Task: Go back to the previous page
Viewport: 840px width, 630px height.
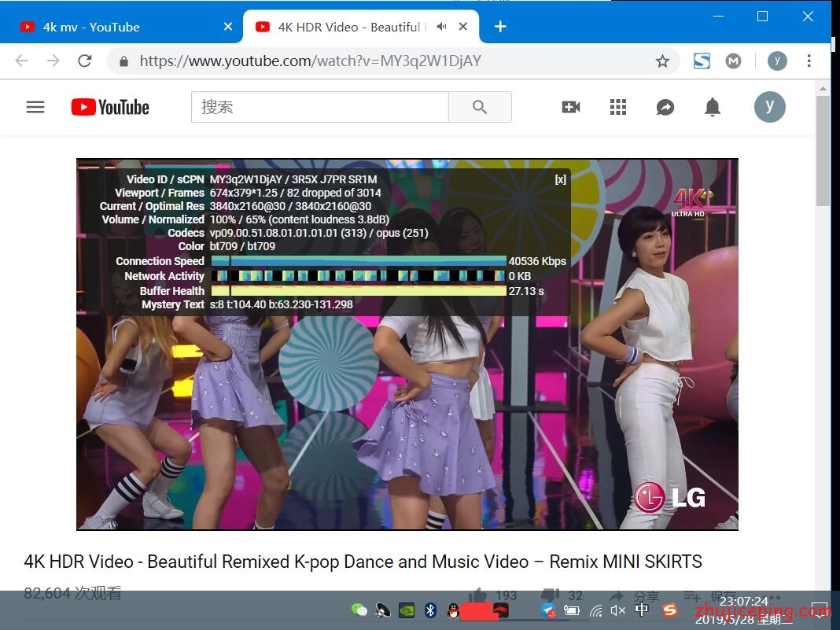Action: pyautogui.click(x=21, y=61)
